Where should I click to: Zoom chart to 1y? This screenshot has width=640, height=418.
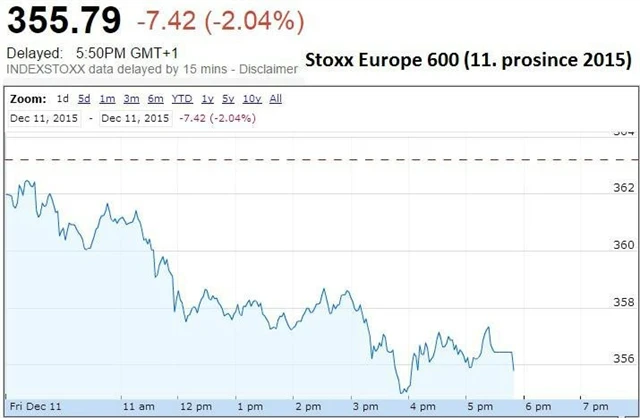(x=207, y=99)
